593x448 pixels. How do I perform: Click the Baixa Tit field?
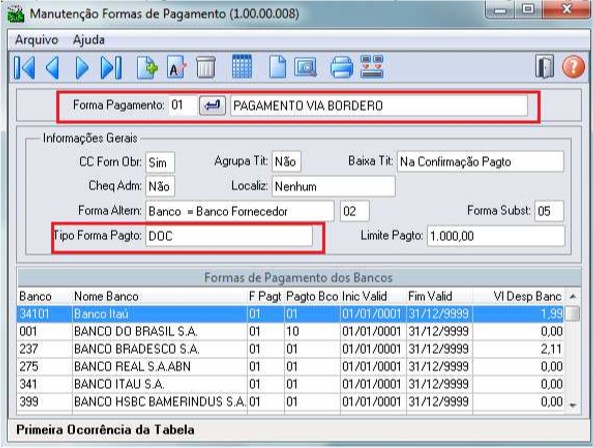pyautogui.click(x=480, y=162)
